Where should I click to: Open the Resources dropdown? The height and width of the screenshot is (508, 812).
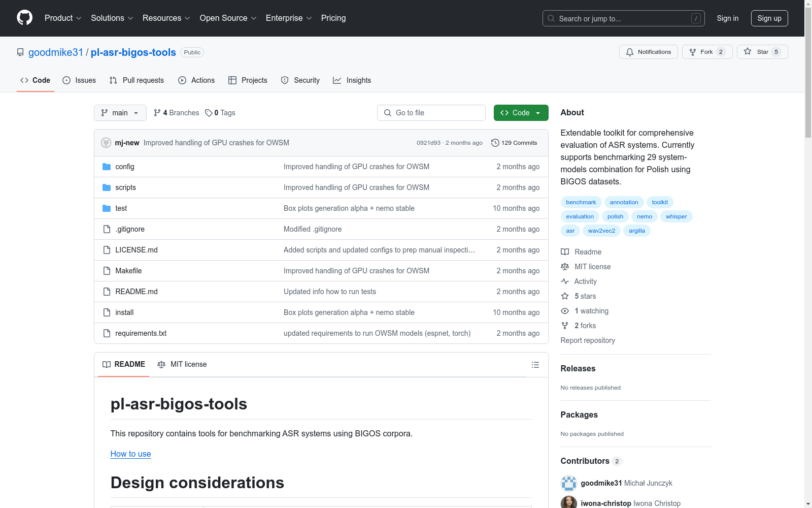click(166, 18)
